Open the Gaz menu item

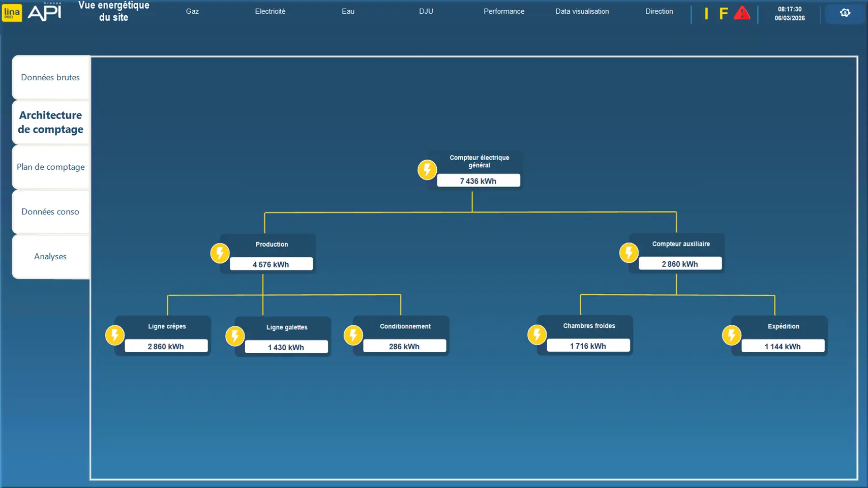192,11
